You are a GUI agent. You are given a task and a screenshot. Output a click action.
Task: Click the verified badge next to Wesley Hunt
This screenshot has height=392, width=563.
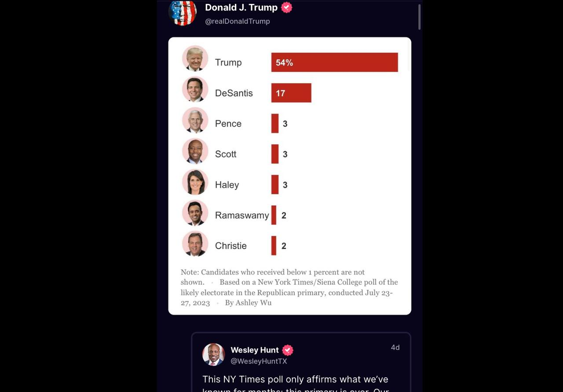[x=288, y=350]
